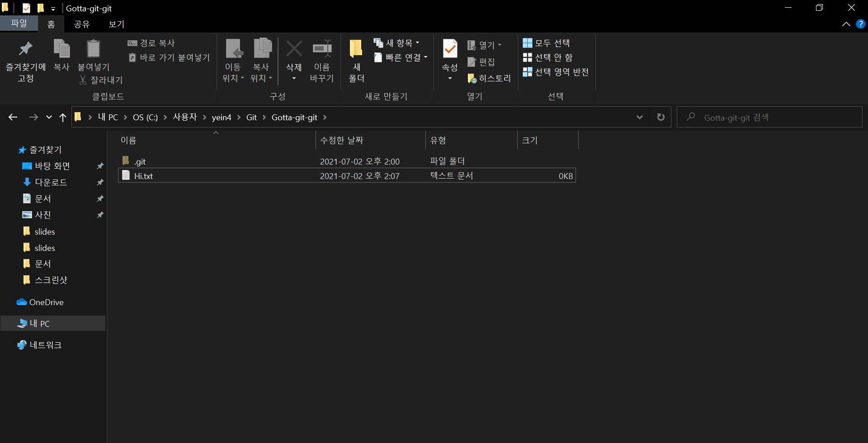The width and height of the screenshot is (868, 443).
Task: Open 빠른 연결 (Easy access) dropdown
Action: pyautogui.click(x=401, y=57)
